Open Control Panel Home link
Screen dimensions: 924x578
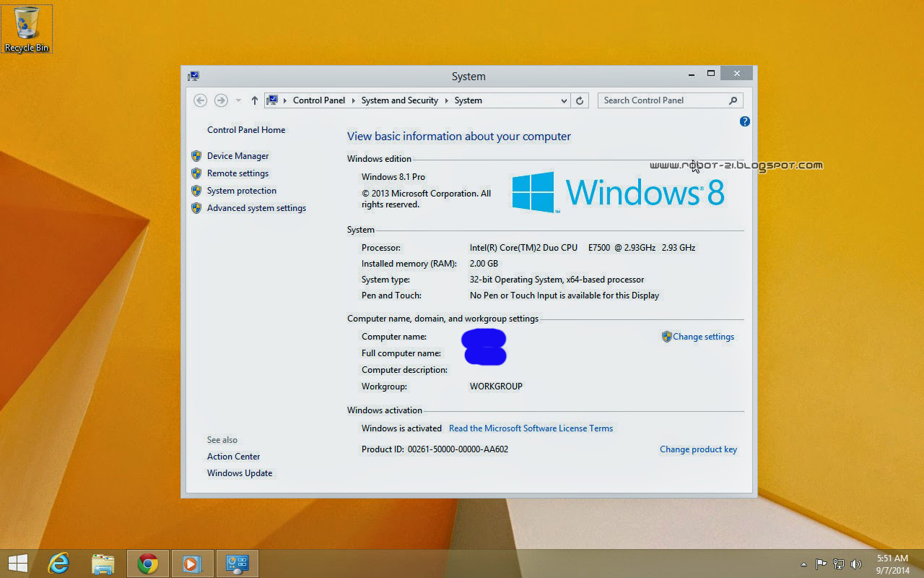(x=246, y=130)
